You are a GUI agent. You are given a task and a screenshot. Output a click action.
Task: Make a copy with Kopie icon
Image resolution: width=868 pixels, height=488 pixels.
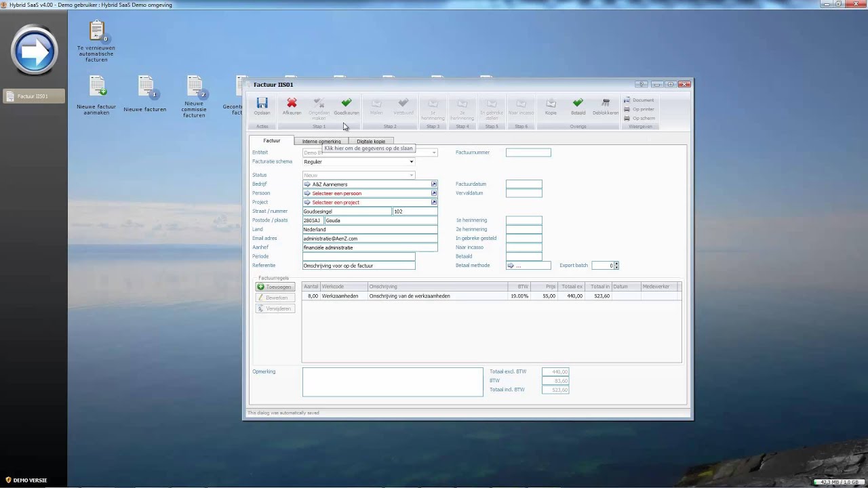[x=551, y=106]
